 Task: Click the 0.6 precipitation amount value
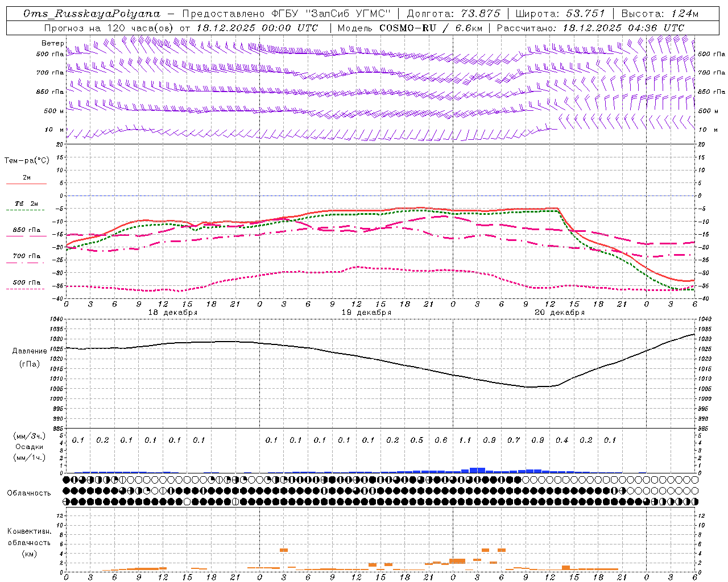[441, 440]
